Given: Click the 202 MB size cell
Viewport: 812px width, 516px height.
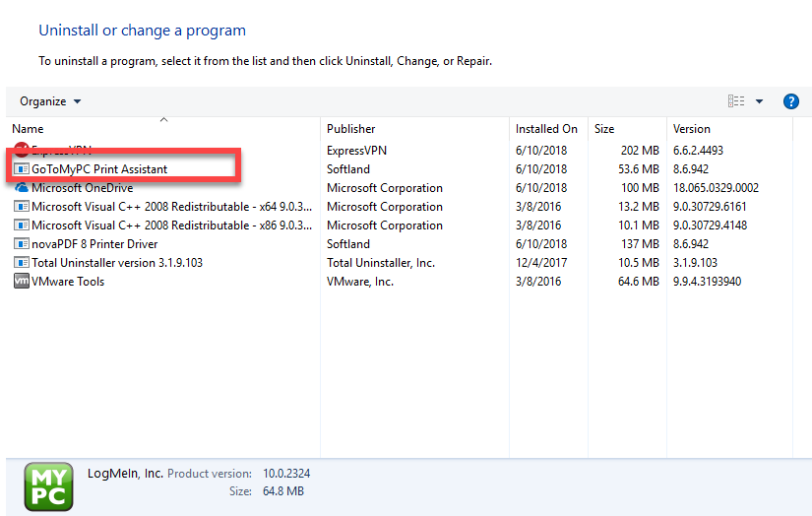Looking at the screenshot, I should (640, 151).
